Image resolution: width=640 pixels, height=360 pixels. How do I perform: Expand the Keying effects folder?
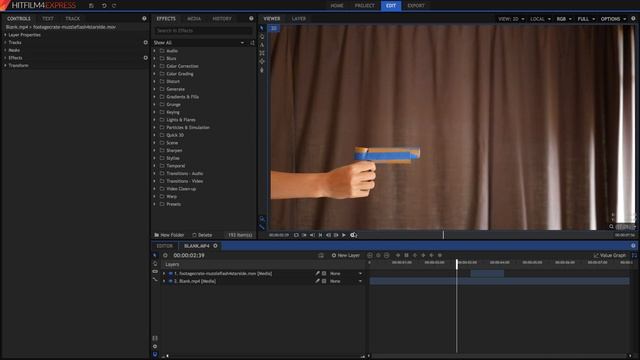coord(155,112)
